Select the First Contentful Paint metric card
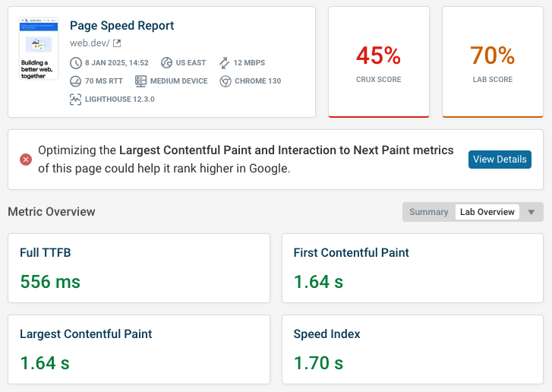This screenshot has height=392, width=552. (x=412, y=268)
